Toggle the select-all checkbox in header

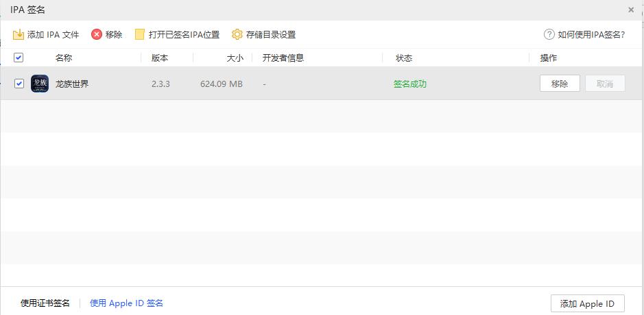[x=19, y=58]
